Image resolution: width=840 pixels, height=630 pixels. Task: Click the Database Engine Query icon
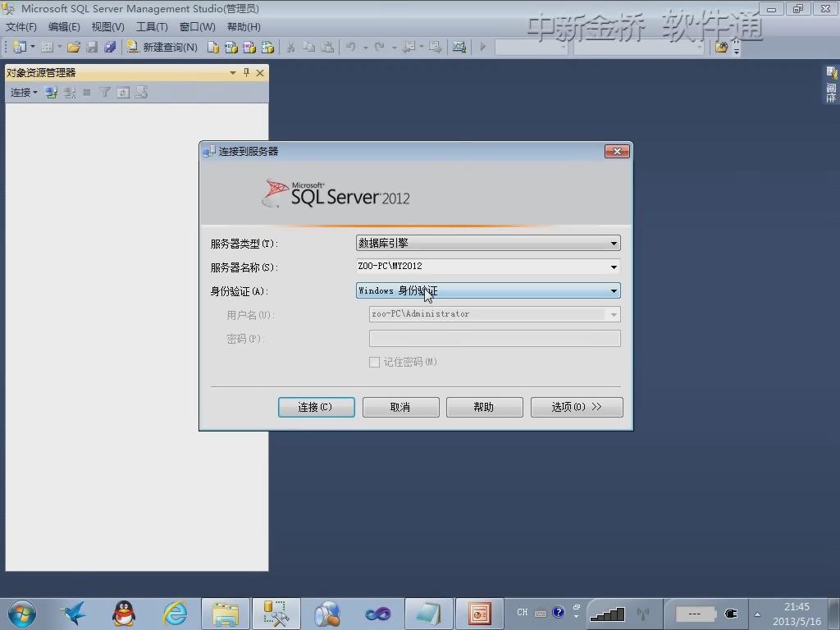pos(212,47)
